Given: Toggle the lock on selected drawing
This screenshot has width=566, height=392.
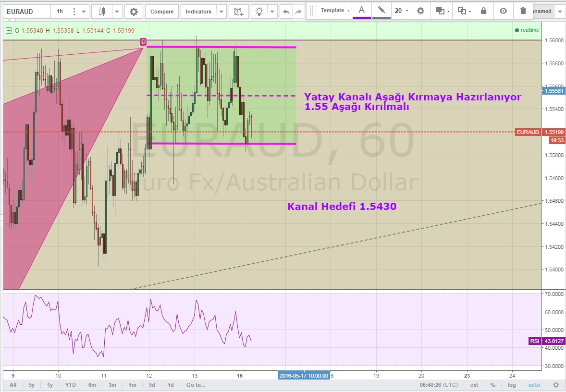Looking at the screenshot, I should [483, 11].
